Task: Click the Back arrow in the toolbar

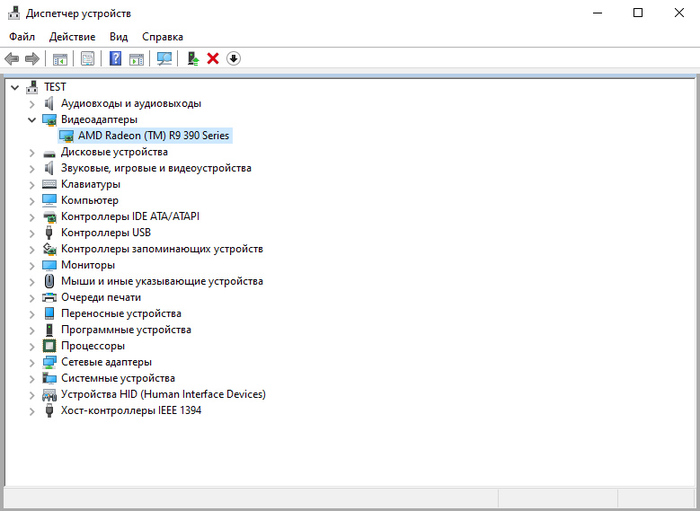Action: click(12, 59)
